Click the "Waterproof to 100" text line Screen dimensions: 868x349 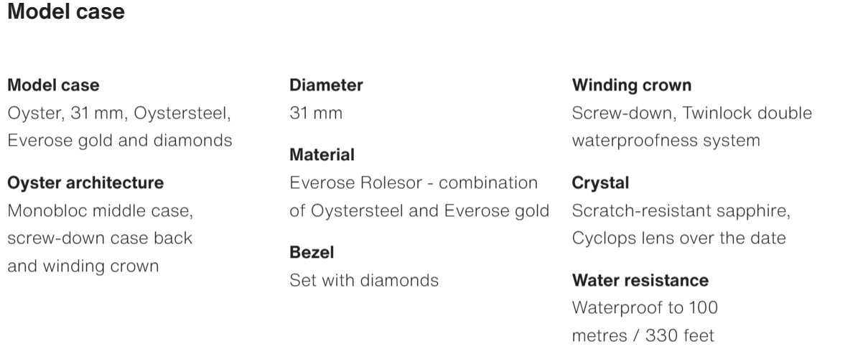click(645, 308)
